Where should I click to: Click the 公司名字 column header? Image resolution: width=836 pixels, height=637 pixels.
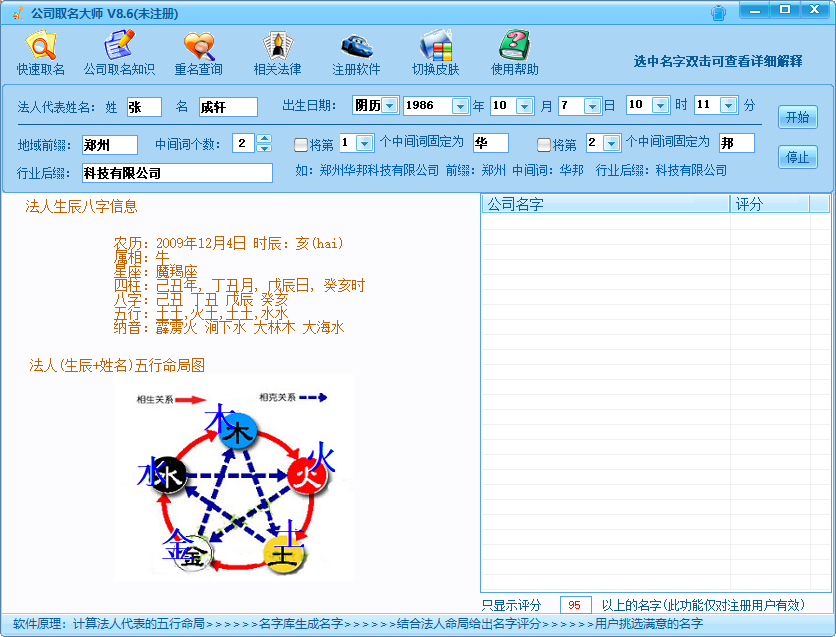pyautogui.click(x=606, y=204)
